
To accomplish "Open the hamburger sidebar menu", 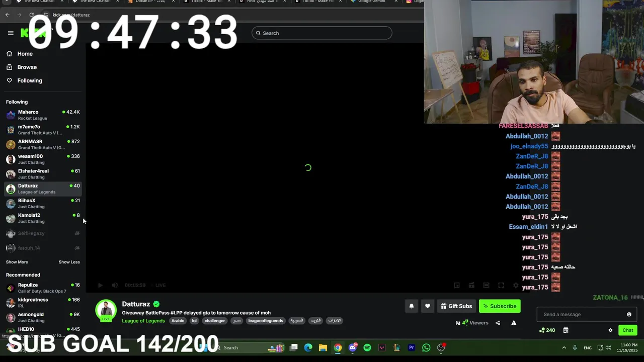I will point(11,33).
